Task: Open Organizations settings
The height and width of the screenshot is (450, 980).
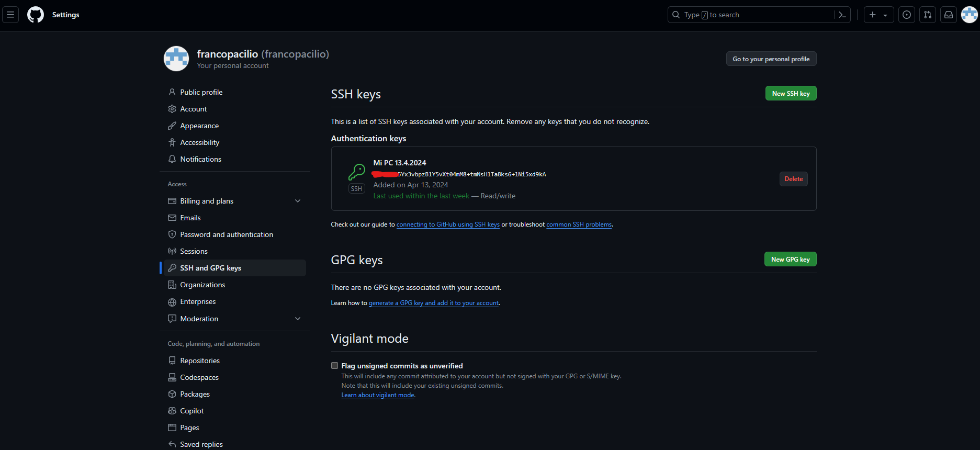Action: [235, 285]
